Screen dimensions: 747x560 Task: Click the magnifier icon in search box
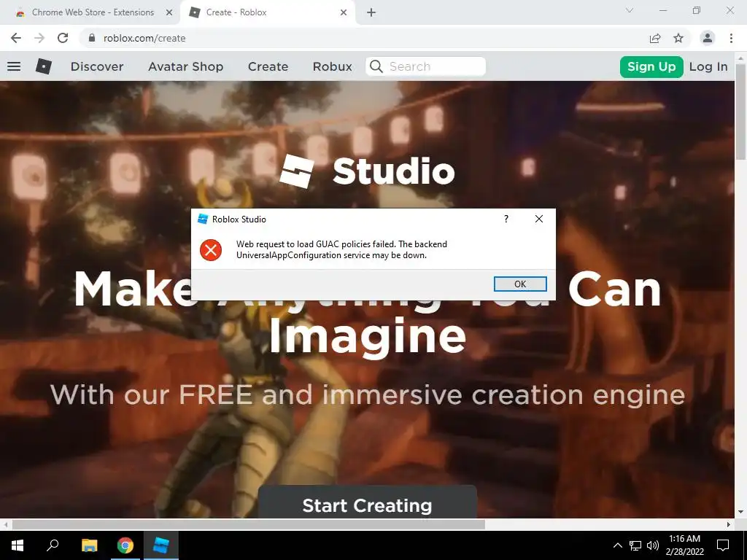[x=376, y=66]
